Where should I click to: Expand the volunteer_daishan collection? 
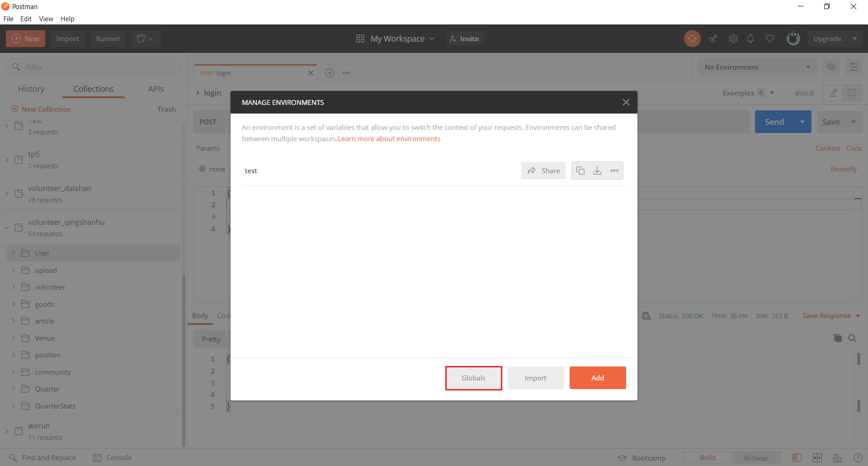click(x=7, y=194)
